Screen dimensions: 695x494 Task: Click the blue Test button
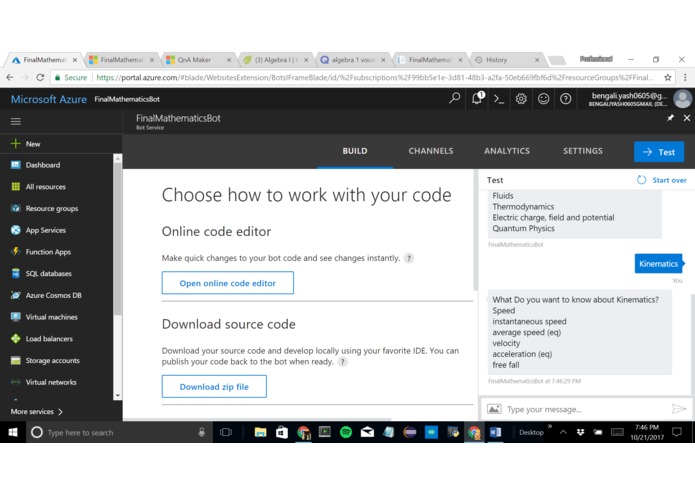click(x=659, y=152)
